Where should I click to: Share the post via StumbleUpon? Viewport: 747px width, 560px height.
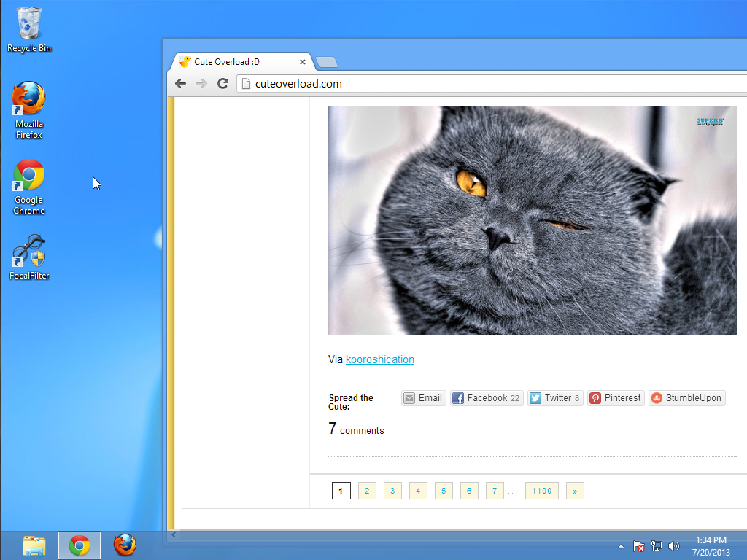click(686, 397)
